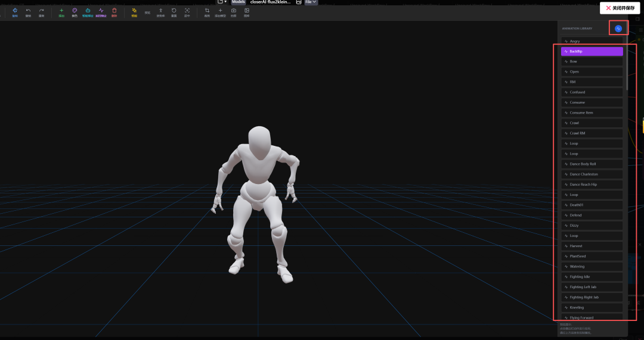Viewport: 644px width, 340px height.
Task: Play the Fighting Idle animation
Action: 592,277
